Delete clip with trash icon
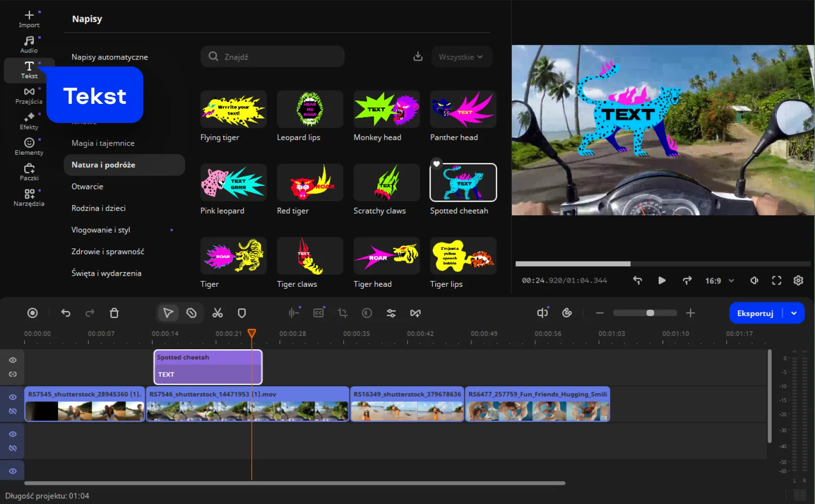Image resolution: width=815 pixels, height=504 pixels. (x=114, y=313)
